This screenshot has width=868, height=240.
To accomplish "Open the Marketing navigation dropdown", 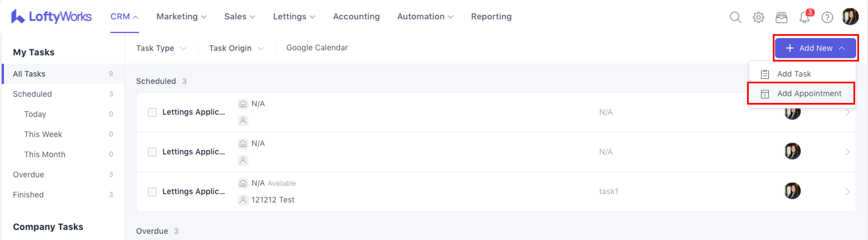I will (181, 17).
